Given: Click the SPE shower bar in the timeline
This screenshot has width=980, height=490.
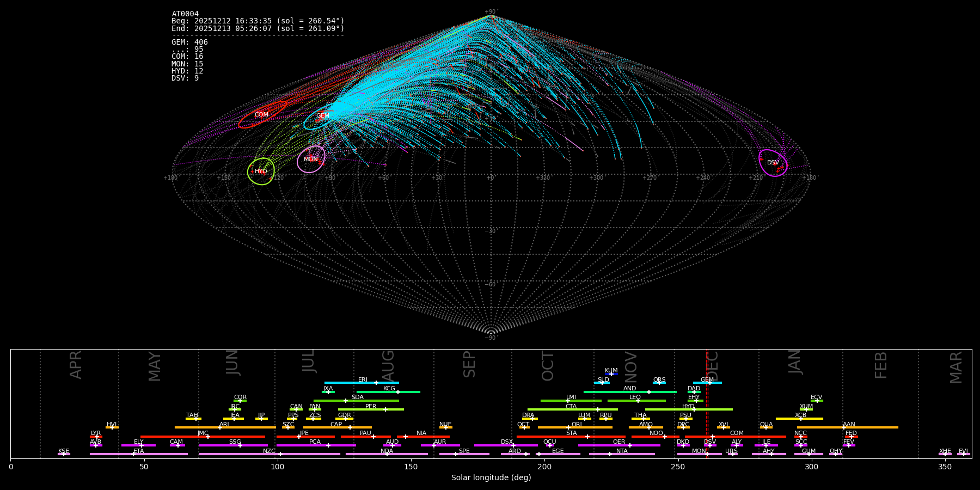Looking at the screenshot, I should pyautogui.click(x=464, y=454).
